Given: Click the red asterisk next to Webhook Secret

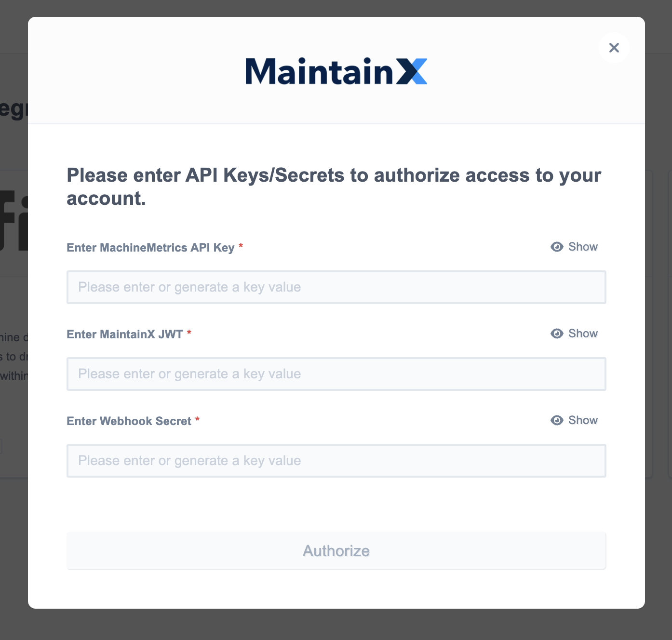Looking at the screenshot, I should tap(197, 421).
